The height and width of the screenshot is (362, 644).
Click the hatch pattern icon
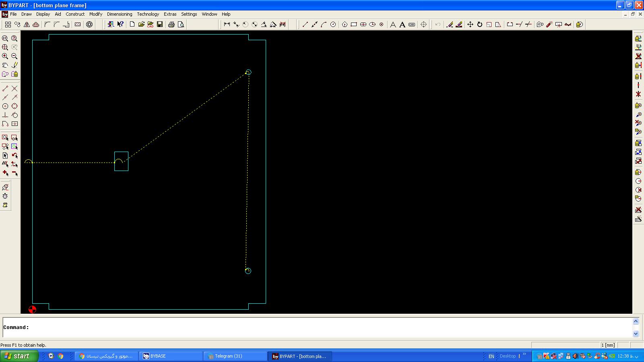(78, 25)
